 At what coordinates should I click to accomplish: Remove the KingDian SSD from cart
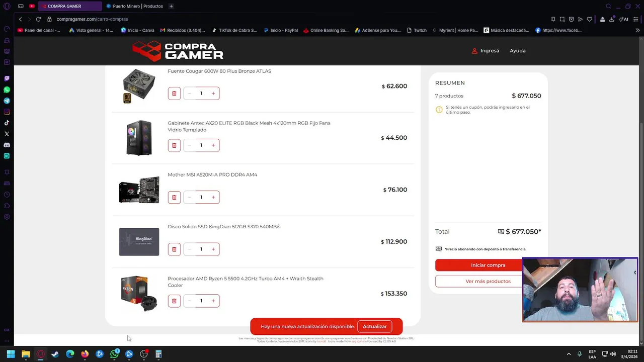pyautogui.click(x=174, y=249)
